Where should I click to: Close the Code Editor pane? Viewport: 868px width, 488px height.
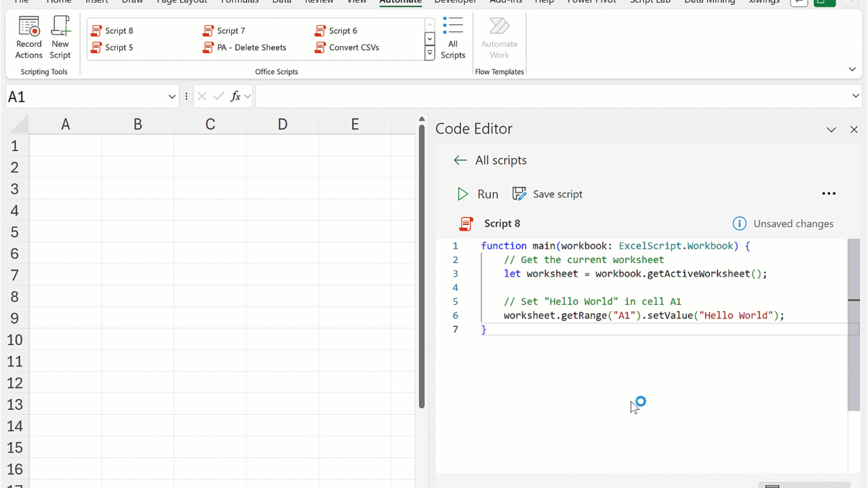854,129
